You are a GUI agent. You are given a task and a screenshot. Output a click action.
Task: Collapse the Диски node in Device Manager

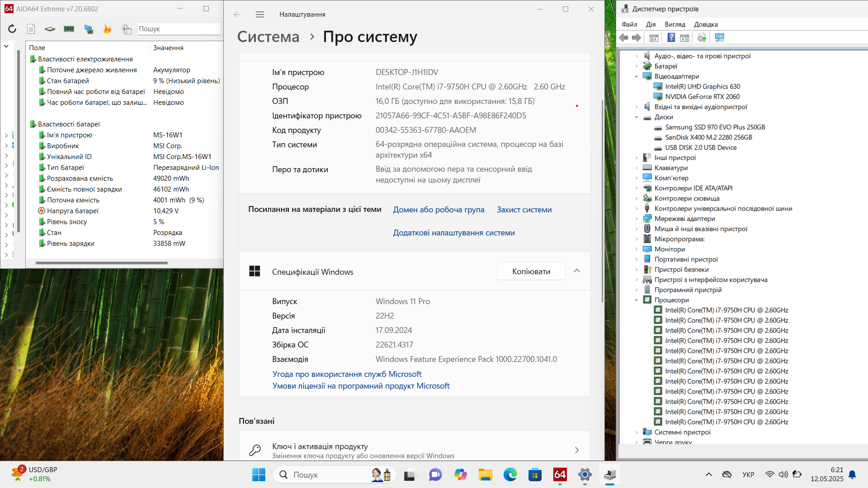point(637,117)
